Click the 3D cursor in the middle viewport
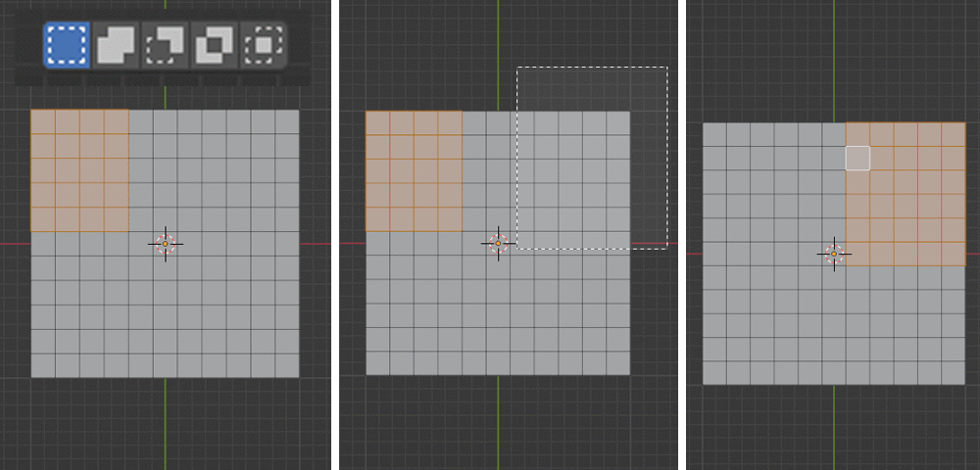This screenshot has width=980, height=470. (498, 244)
